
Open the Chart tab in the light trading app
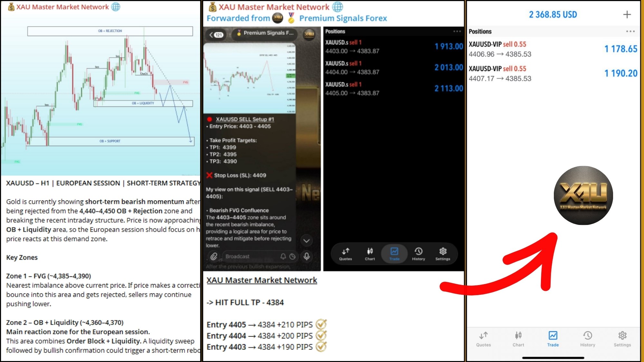518,339
